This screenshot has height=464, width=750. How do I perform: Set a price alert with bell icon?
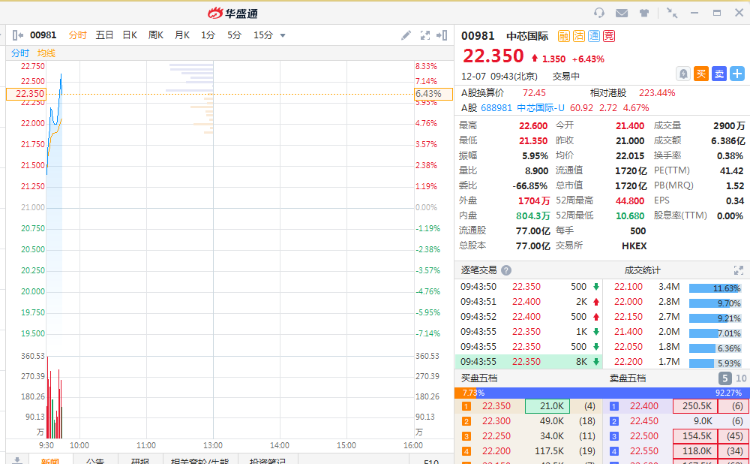pyautogui.click(x=683, y=73)
